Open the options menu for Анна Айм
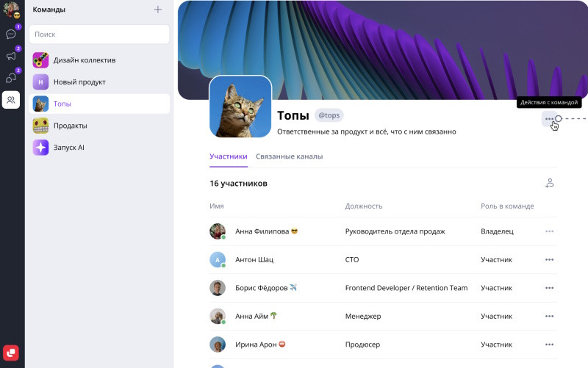588x368 pixels. point(549,317)
